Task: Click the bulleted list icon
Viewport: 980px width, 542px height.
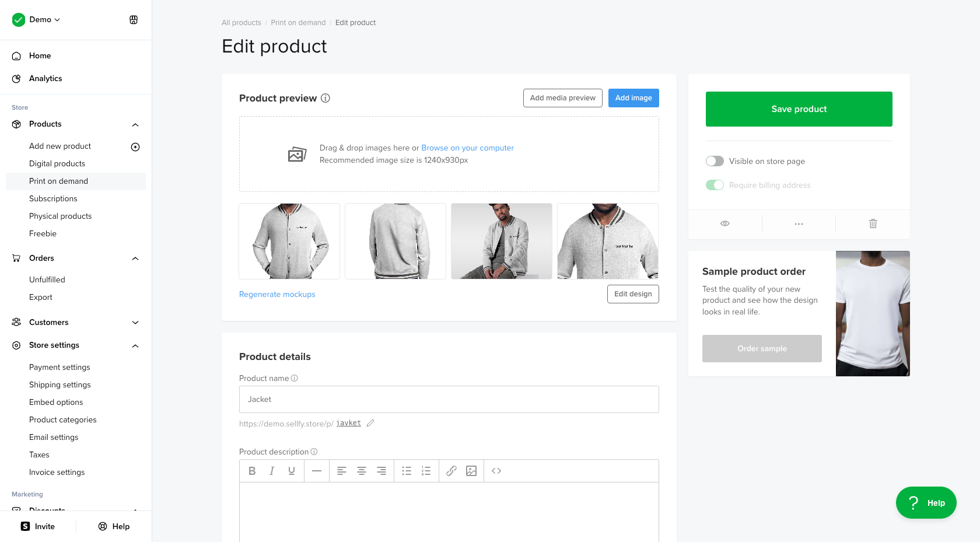Action: (407, 471)
